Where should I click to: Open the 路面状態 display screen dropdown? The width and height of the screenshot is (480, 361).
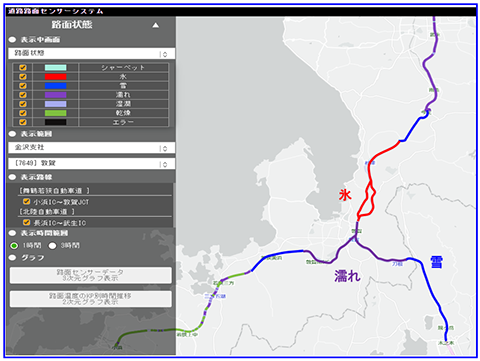pyautogui.click(x=92, y=53)
